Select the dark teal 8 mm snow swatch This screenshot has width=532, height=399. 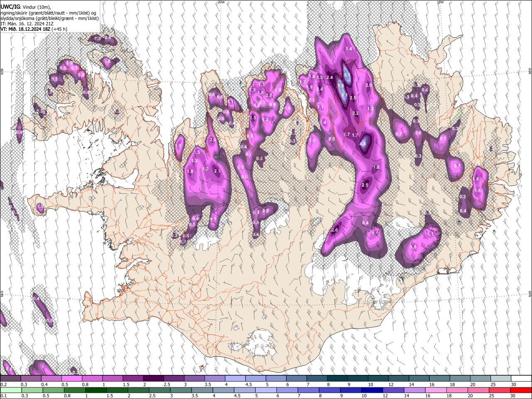coord(337,378)
